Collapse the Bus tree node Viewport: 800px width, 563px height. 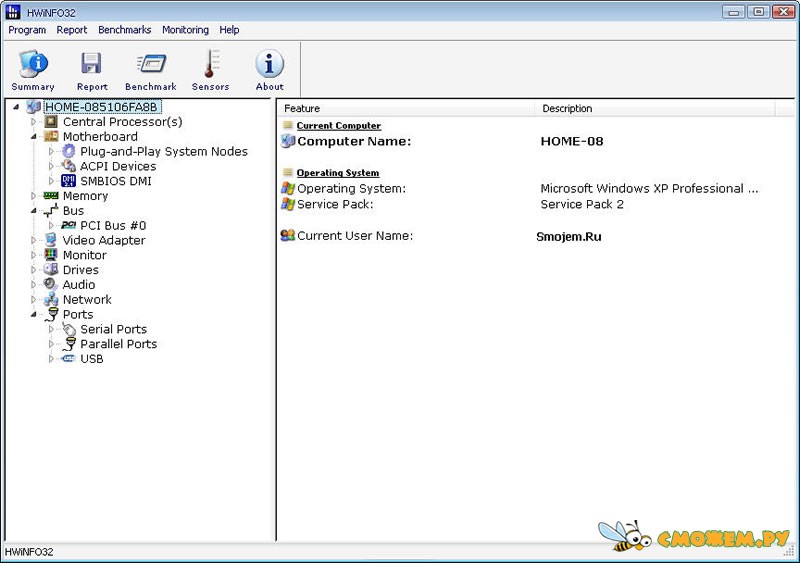34,211
